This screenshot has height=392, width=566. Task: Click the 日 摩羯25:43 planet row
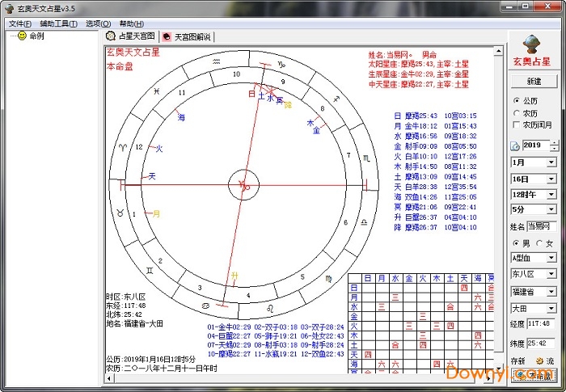click(435, 116)
